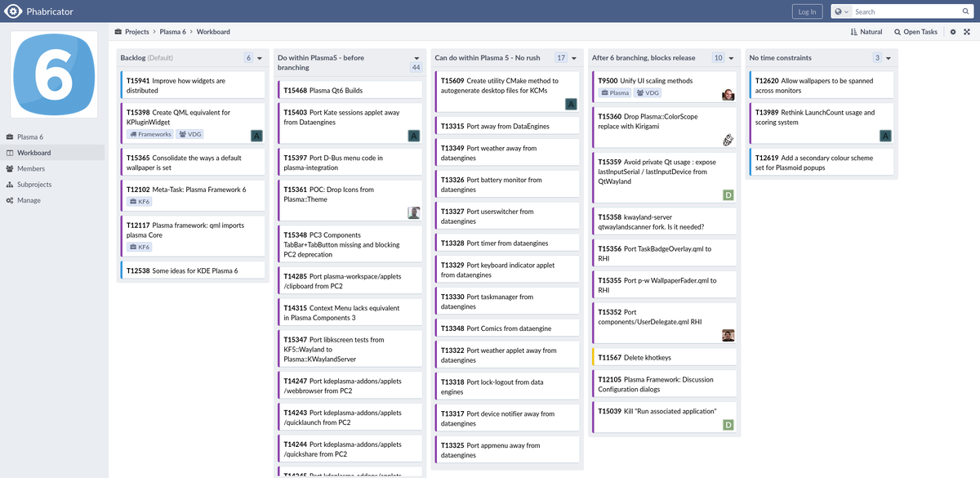Open task T13330 Port taskmanager from dataengines
This screenshot has width=980, height=478.
click(508, 302)
